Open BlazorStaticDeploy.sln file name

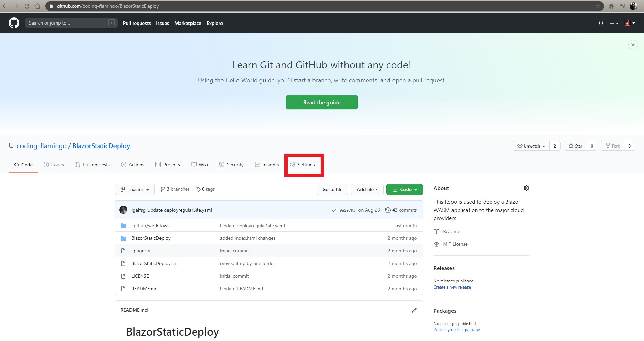(154, 263)
